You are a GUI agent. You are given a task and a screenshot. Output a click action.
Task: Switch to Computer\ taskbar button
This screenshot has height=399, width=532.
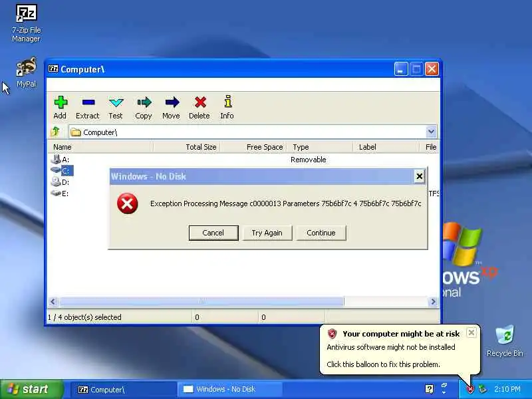click(x=123, y=390)
